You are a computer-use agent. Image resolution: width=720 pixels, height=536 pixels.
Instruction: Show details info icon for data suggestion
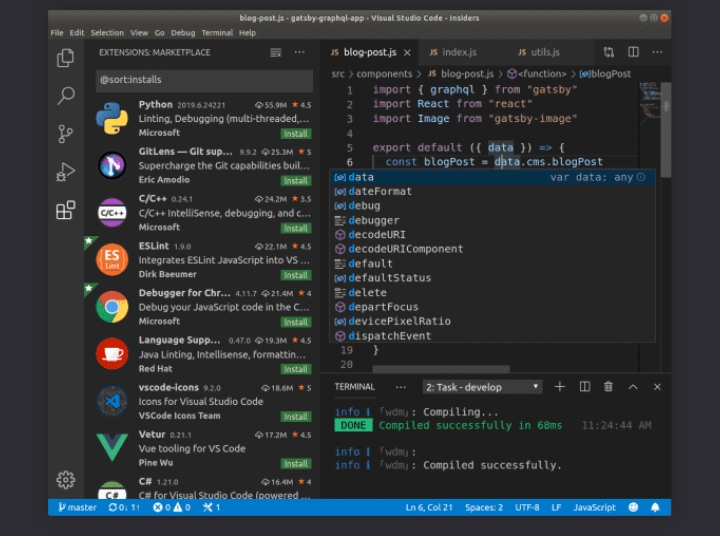pyautogui.click(x=641, y=177)
